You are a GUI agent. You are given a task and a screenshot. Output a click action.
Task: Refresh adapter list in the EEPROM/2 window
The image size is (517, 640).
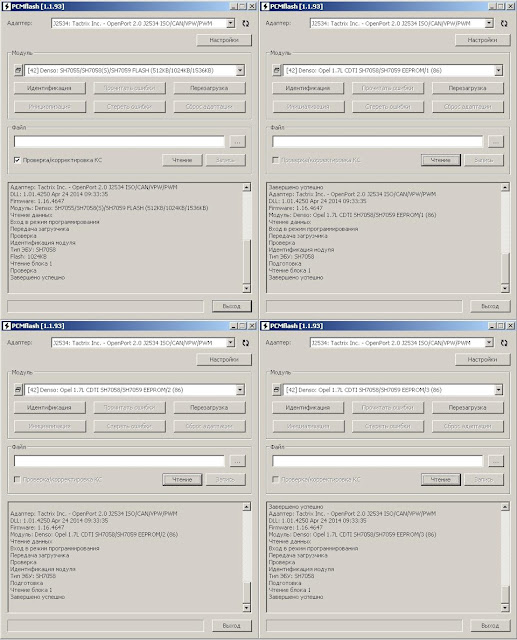tap(246, 343)
